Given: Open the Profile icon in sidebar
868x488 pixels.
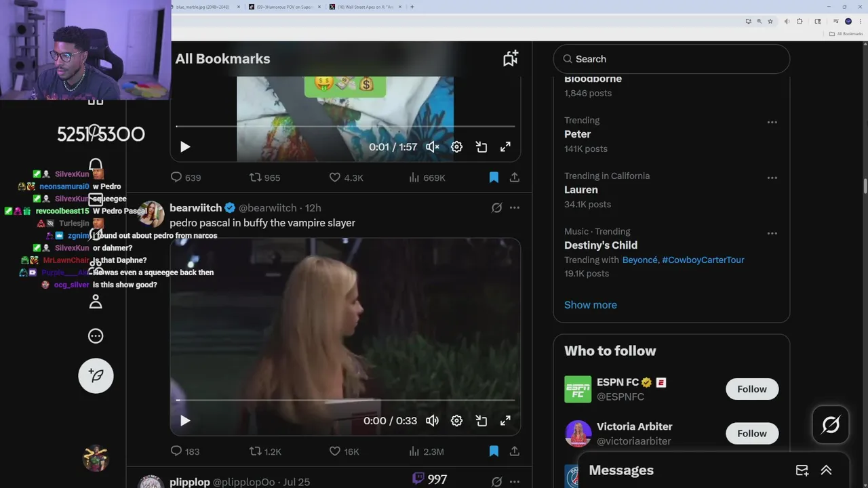Looking at the screenshot, I should coord(96,302).
